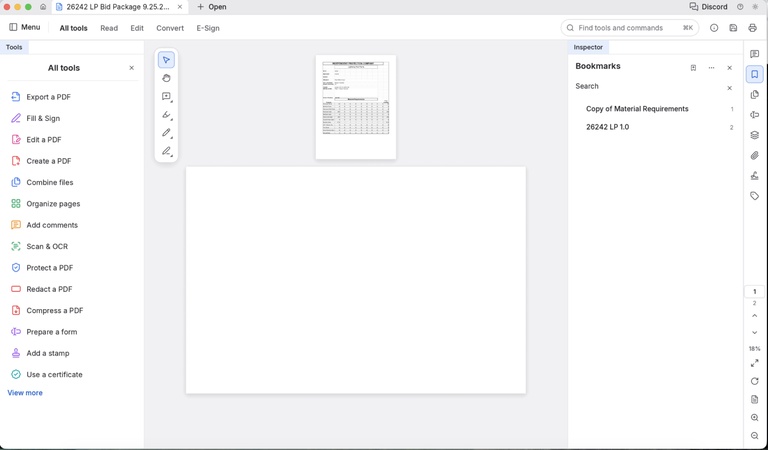Select the sign pen tool
This screenshot has height=450, width=768.
point(166,151)
